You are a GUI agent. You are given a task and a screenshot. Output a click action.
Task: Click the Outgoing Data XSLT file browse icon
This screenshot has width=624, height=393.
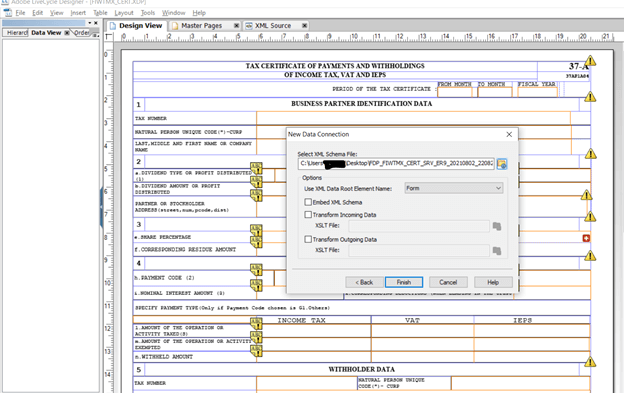497,251
